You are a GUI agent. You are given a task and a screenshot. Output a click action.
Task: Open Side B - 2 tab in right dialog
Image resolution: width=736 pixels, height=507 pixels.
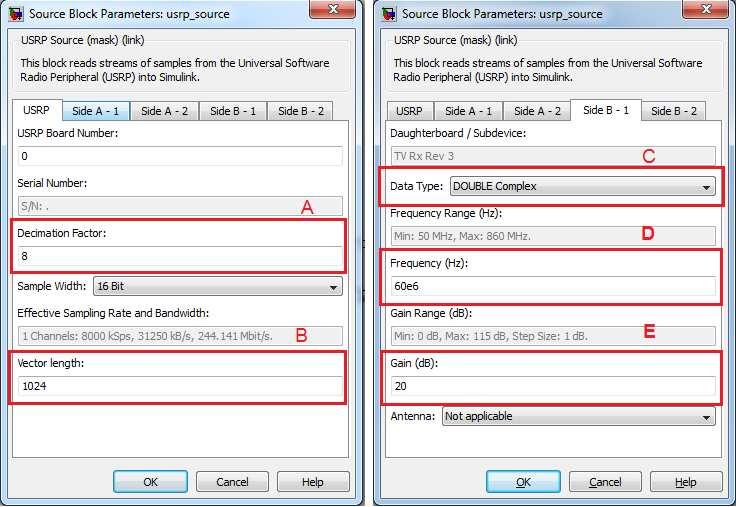(673, 111)
